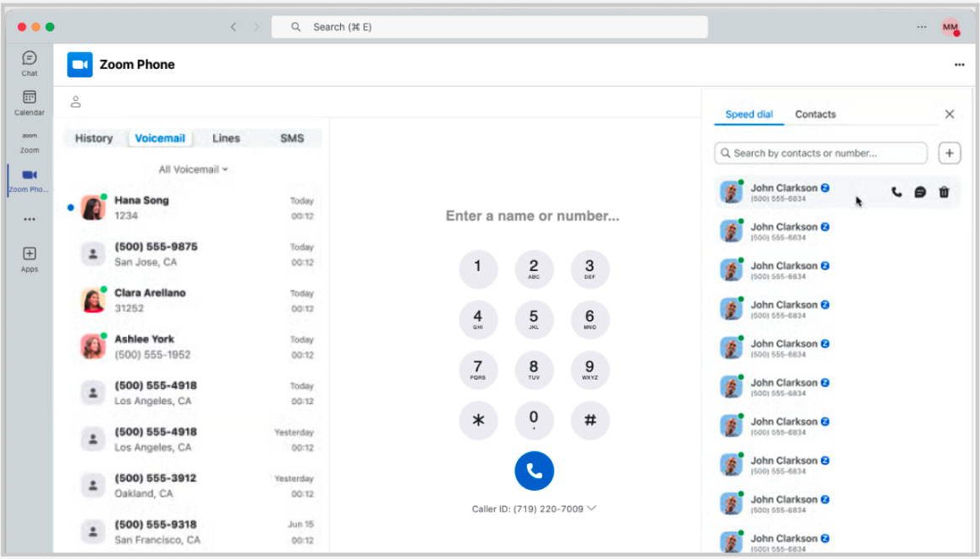980x559 pixels.
Task: Expand the All Voicemail filter dropdown
Action: (x=193, y=169)
